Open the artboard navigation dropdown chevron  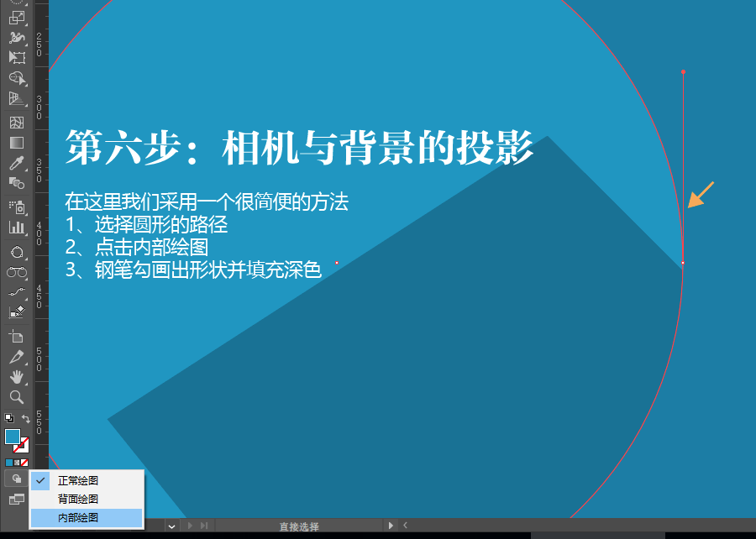pyautogui.click(x=171, y=526)
